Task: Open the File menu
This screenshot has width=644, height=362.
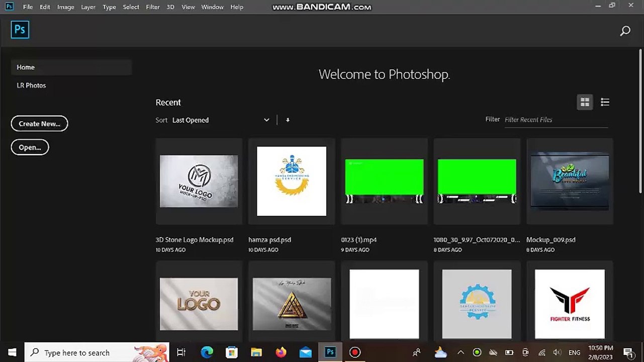Action: (x=28, y=7)
